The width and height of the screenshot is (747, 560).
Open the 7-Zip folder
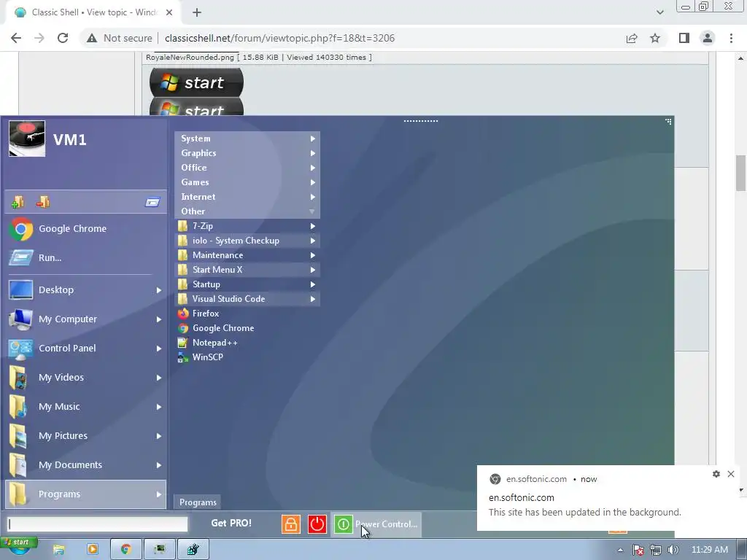[247, 226]
